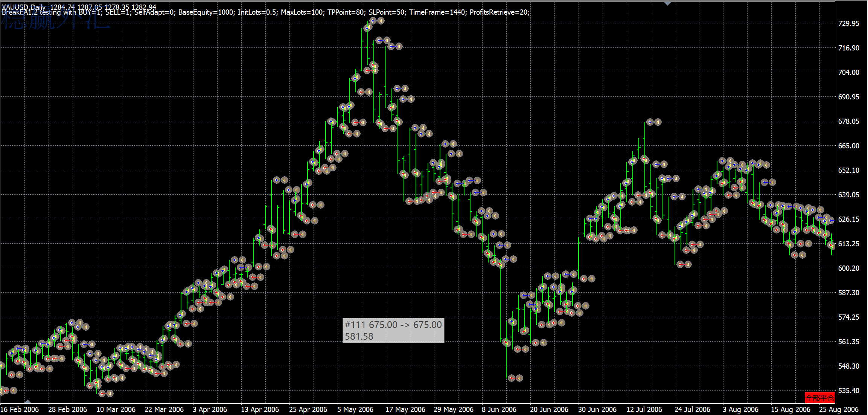
Task: Click the 13 Apr 2006 date label
Action: click(x=260, y=409)
